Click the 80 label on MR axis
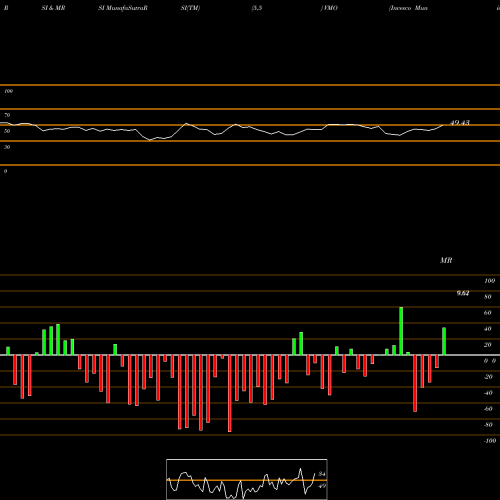This screenshot has height=500, width=500. click(488, 297)
